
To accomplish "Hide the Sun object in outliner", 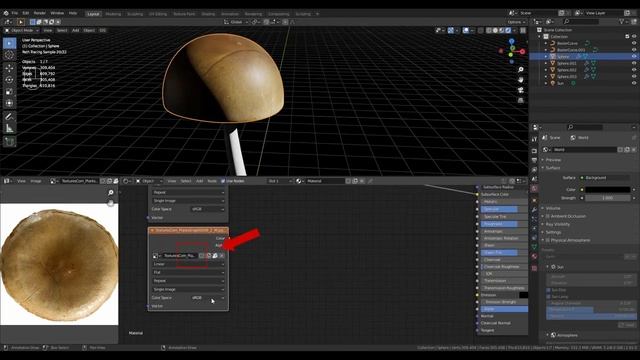I will pyautogui.click(x=634, y=83).
